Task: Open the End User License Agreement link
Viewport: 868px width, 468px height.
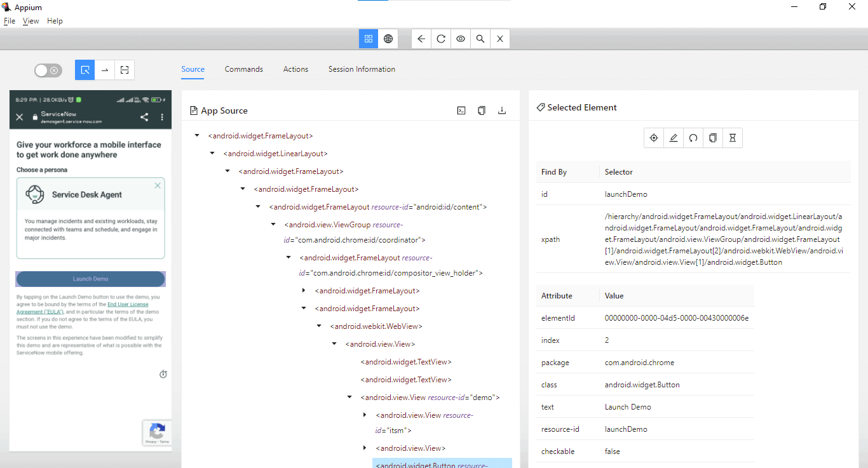Action: [x=128, y=305]
